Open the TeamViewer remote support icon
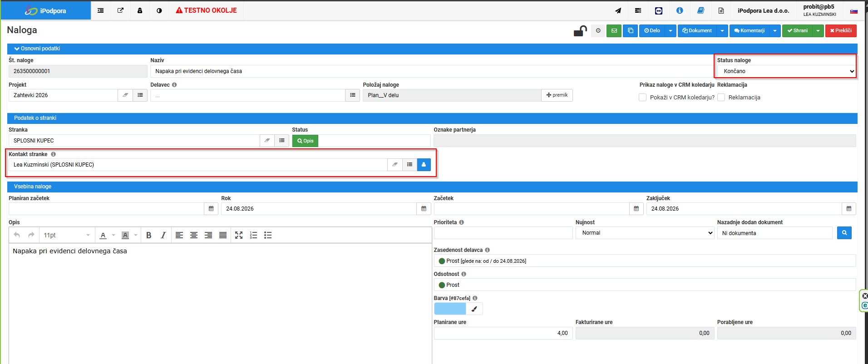This screenshot has width=868, height=364. click(x=659, y=10)
